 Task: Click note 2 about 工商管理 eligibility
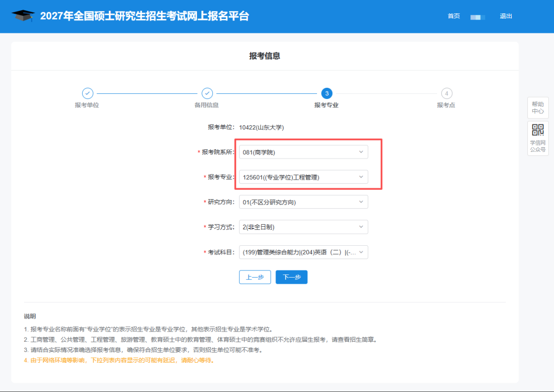202,340
